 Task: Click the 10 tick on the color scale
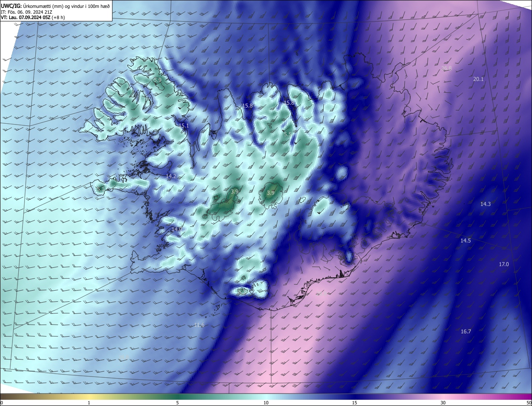(266, 403)
